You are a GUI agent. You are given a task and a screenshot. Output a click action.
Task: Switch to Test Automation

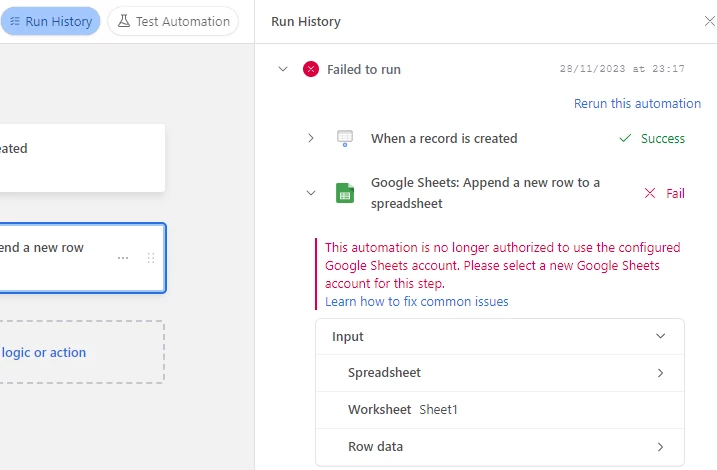pyautogui.click(x=173, y=21)
